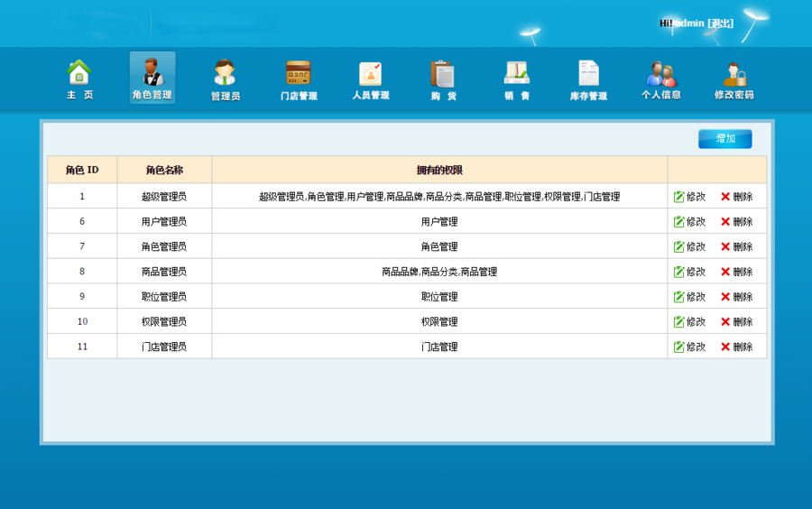The height and width of the screenshot is (509, 812).
Task: Open 库存管理 inventory management icon
Action: (588, 74)
